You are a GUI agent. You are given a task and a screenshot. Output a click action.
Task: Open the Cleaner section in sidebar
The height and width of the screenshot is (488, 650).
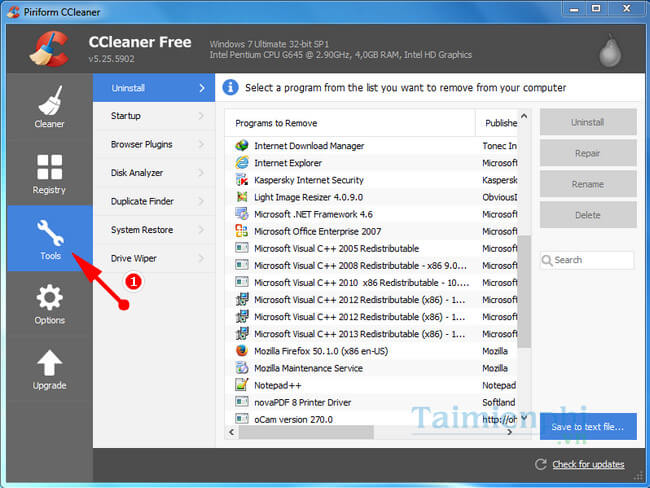pyautogui.click(x=49, y=106)
